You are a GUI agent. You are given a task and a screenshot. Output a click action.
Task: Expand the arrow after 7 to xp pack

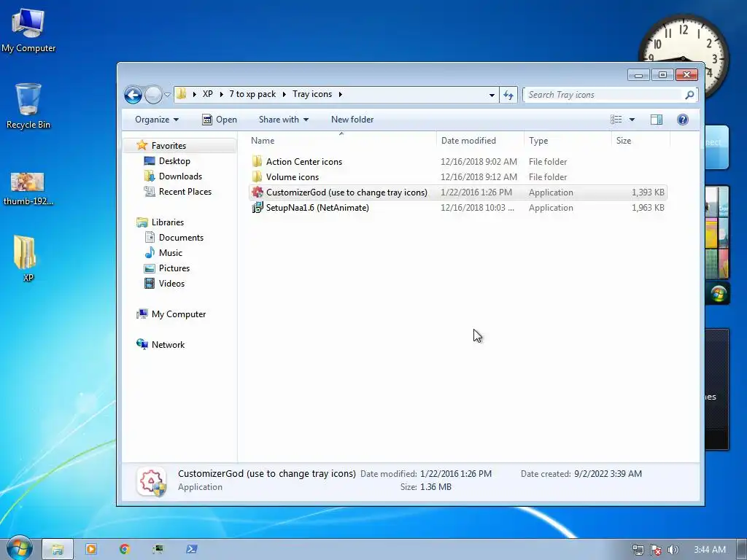[285, 94]
